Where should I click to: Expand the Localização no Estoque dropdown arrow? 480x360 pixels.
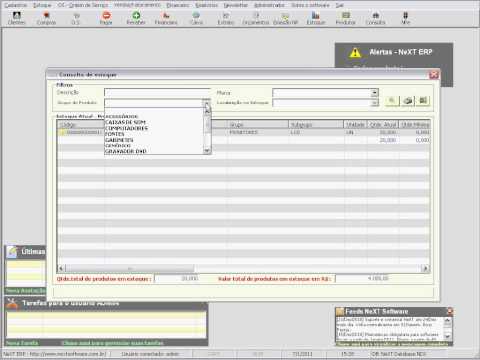point(375,103)
